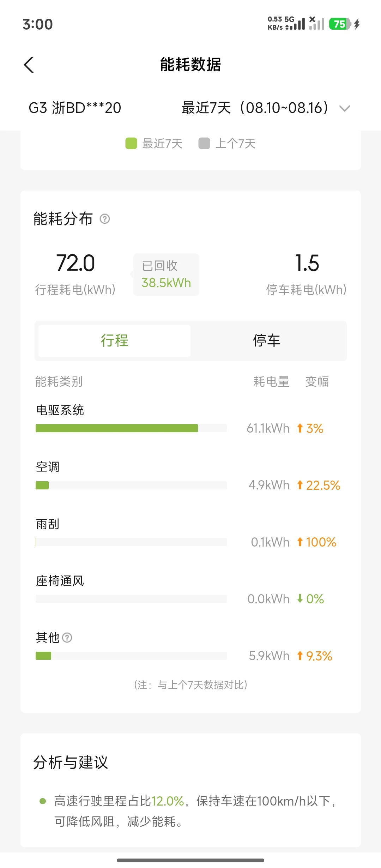Open help icon beside 能耗分布
381x868 pixels.
pyautogui.click(x=105, y=219)
